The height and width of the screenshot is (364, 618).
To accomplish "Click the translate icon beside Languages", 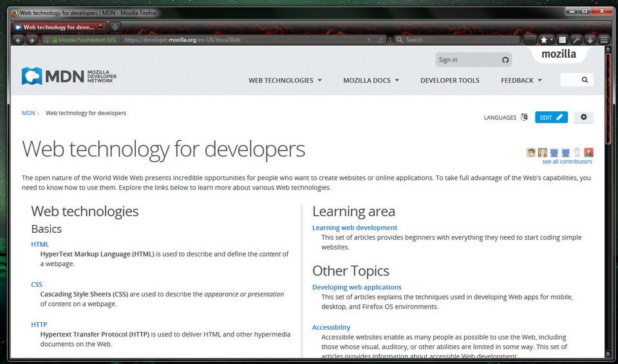I will 524,117.
